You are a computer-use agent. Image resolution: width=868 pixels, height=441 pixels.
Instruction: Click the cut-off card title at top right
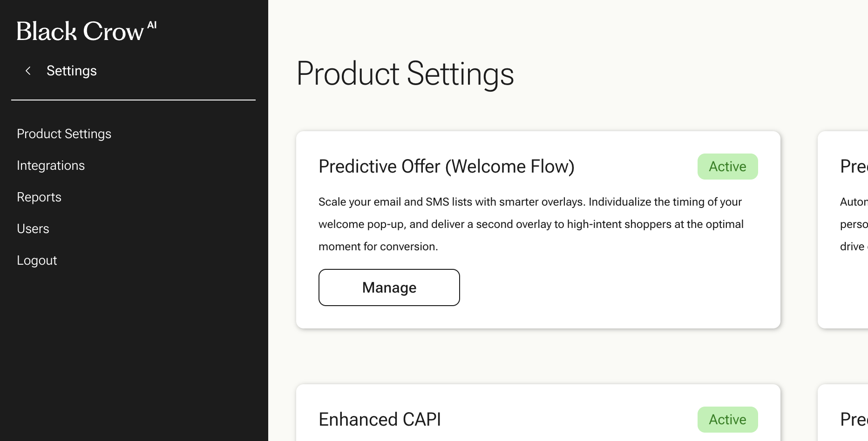(x=854, y=167)
